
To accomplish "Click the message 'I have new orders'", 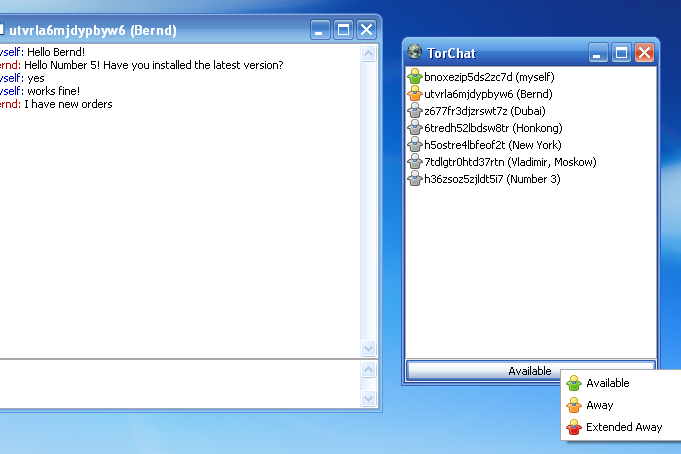I will click(68, 104).
